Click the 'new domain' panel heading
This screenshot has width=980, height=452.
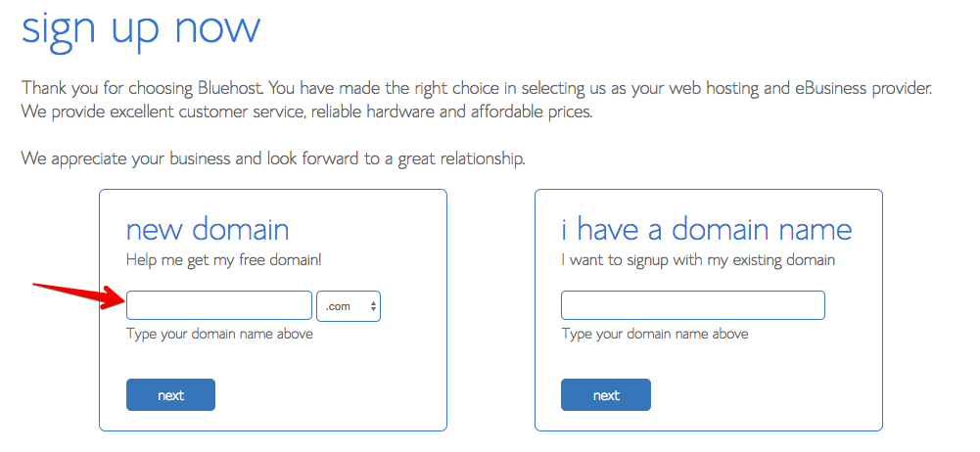208,230
